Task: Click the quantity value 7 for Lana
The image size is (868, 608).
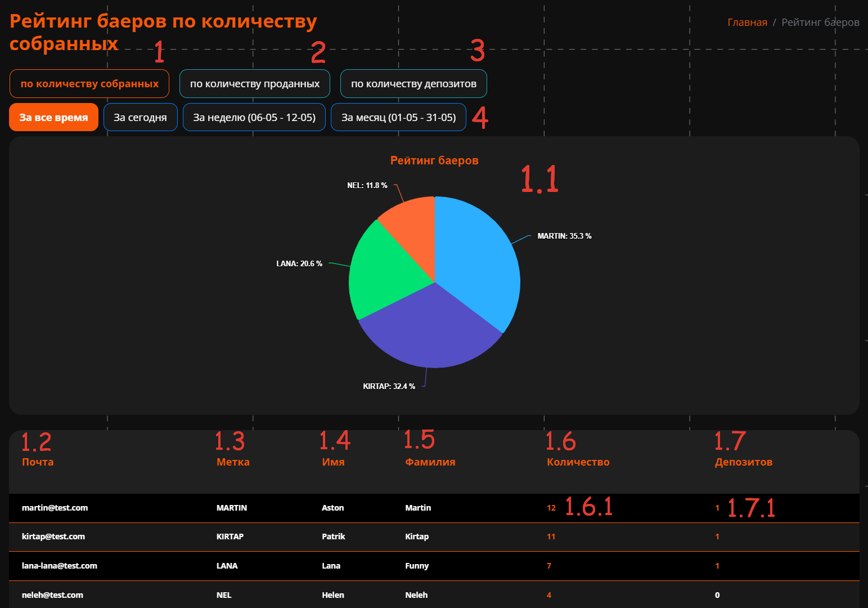Action: click(x=549, y=566)
